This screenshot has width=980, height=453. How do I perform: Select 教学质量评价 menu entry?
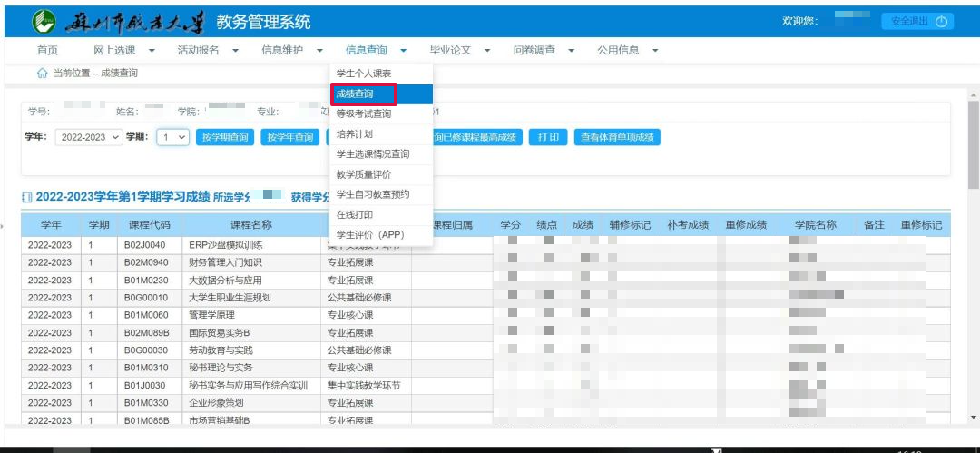tap(381, 174)
